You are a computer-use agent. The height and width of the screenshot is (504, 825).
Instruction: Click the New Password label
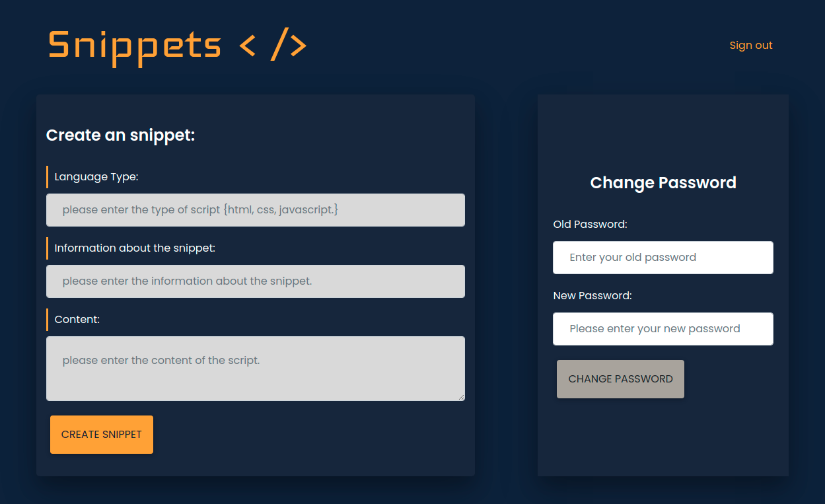tap(592, 296)
